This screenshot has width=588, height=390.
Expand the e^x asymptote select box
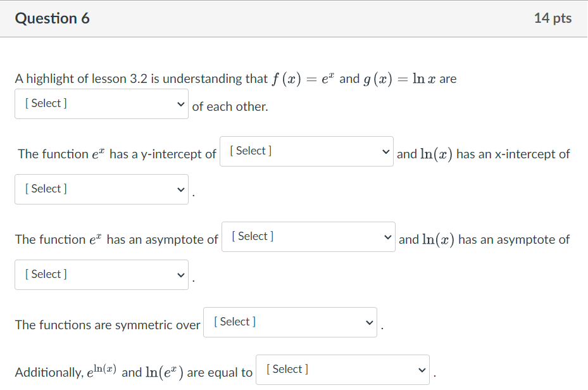(x=308, y=237)
